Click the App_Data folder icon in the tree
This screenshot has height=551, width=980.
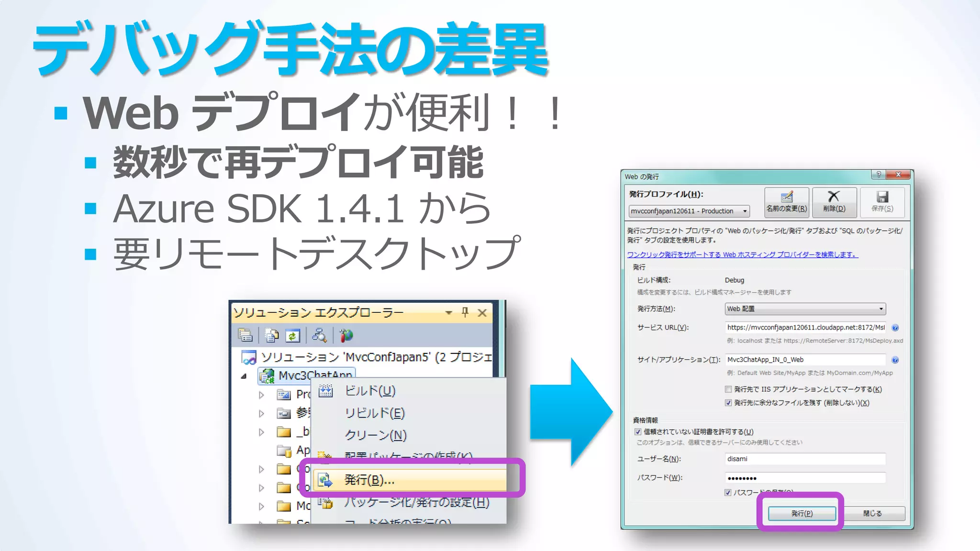click(x=284, y=451)
